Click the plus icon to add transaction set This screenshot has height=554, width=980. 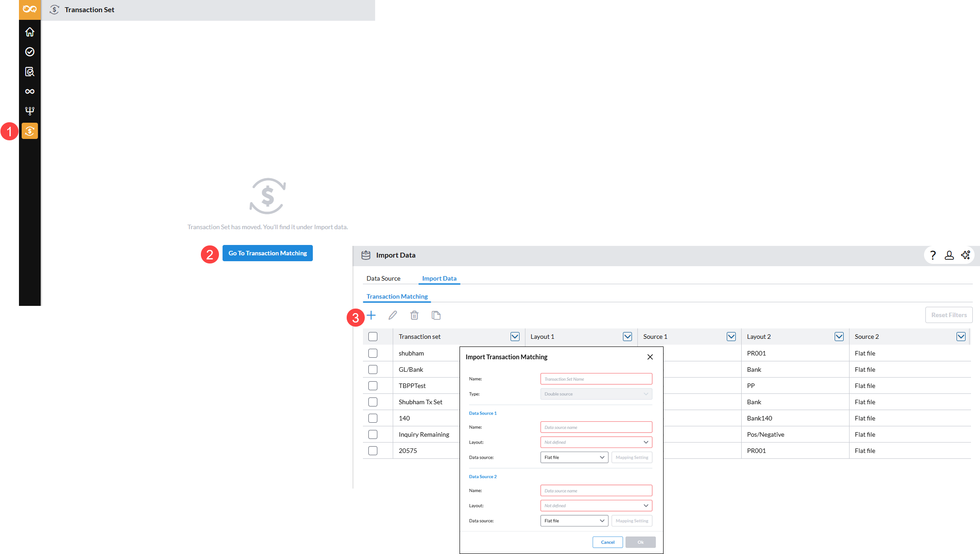coord(371,315)
